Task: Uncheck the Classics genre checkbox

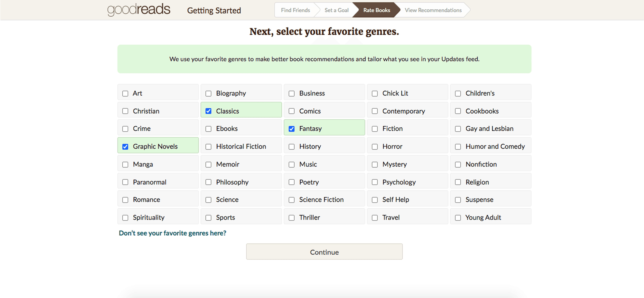Action: point(208,111)
